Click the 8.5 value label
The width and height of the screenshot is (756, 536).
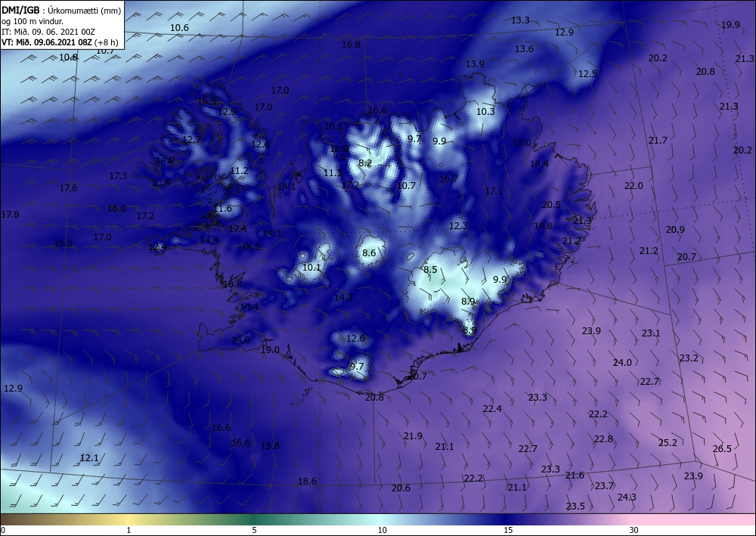tap(430, 269)
